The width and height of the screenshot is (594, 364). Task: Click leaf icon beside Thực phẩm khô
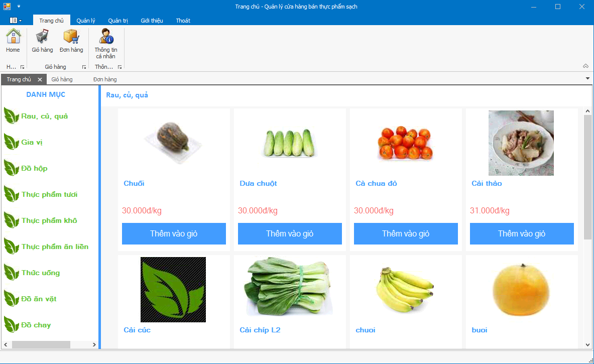[x=12, y=220]
